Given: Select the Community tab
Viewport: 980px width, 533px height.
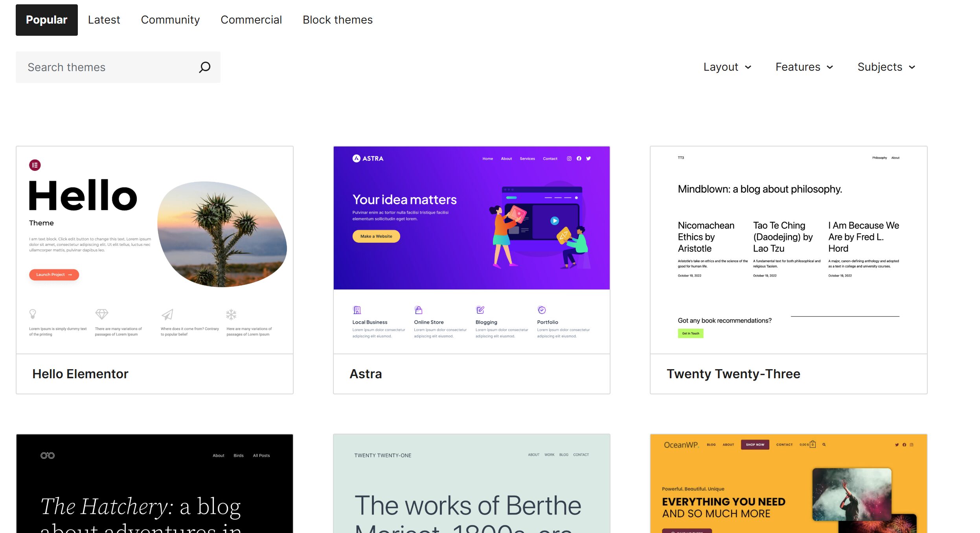Looking at the screenshot, I should tap(170, 20).
